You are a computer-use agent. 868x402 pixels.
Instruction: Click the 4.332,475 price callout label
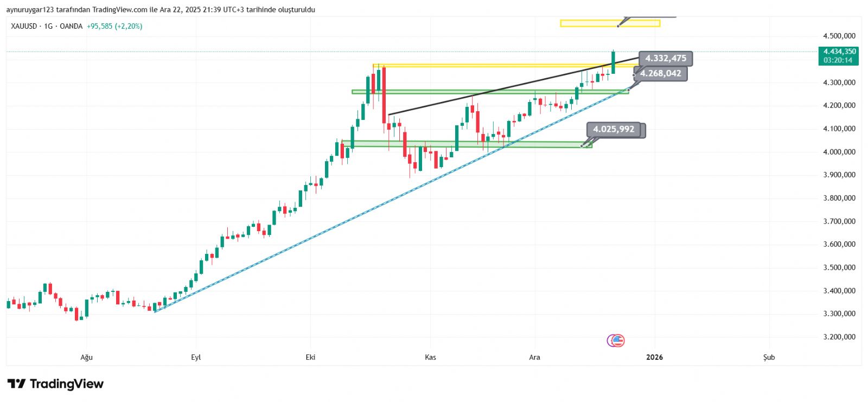tap(665, 59)
